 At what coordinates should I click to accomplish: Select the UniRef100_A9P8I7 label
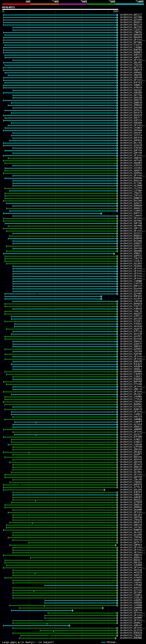tap(131, 58)
